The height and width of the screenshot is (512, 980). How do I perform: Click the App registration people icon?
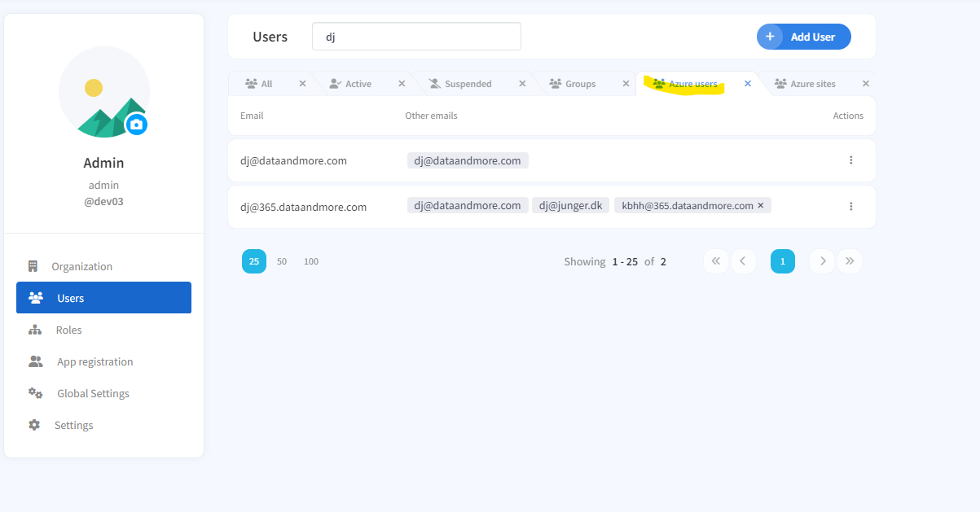point(36,361)
